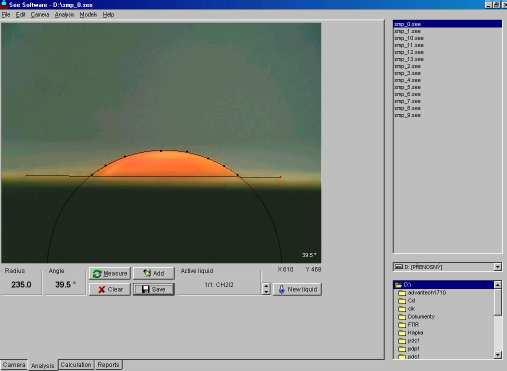Open the Documents folder in directory tree
This screenshot has width=507, height=371.
(x=421, y=316)
